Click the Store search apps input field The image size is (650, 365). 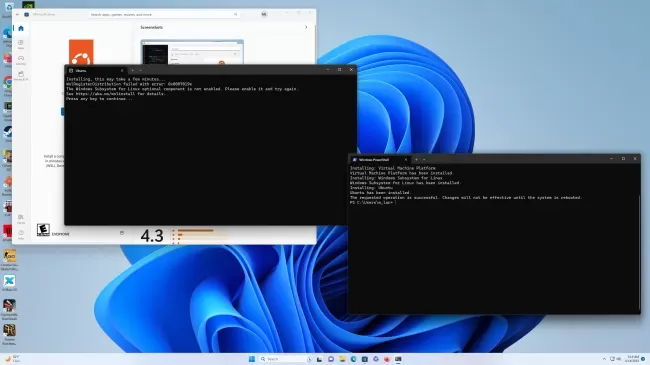164,15
